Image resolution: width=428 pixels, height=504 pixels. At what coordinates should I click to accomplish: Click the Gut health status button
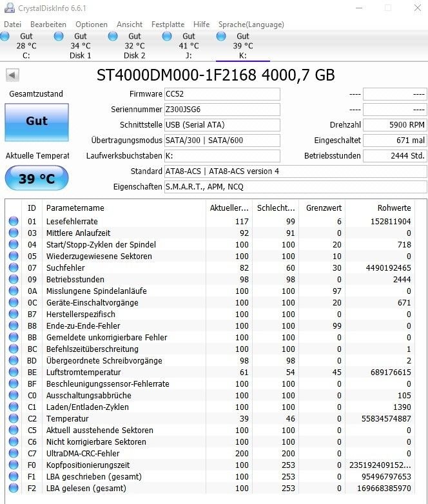(x=37, y=122)
